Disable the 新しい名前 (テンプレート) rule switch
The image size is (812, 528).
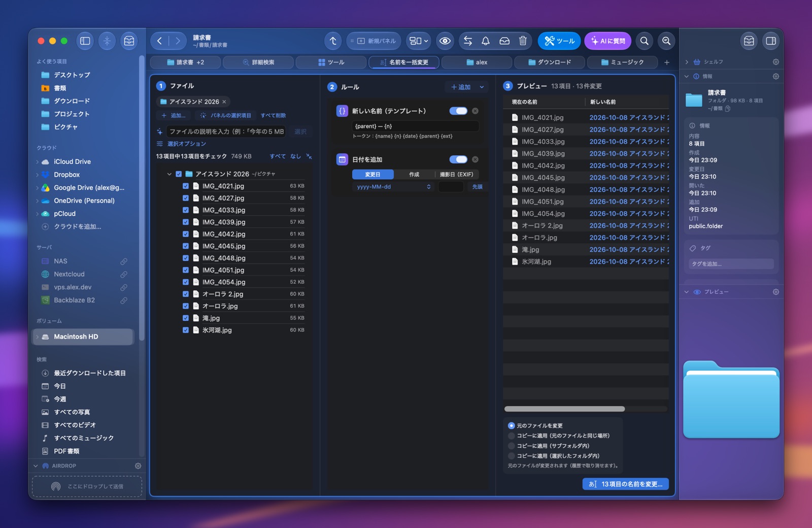click(458, 111)
